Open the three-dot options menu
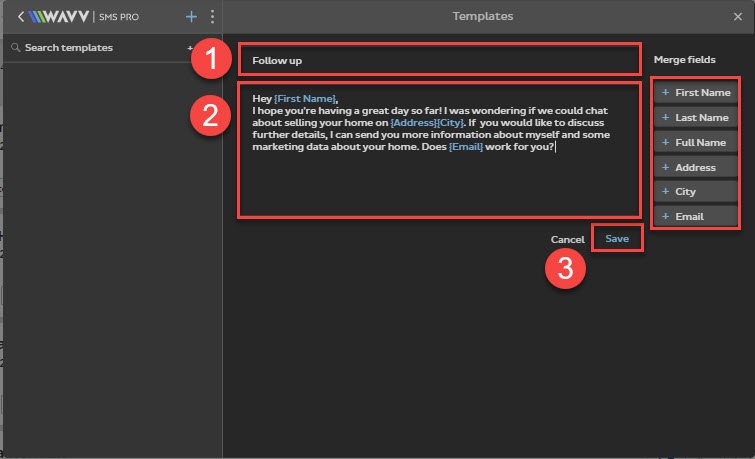Image resolution: width=755 pixels, height=459 pixels. pos(212,16)
